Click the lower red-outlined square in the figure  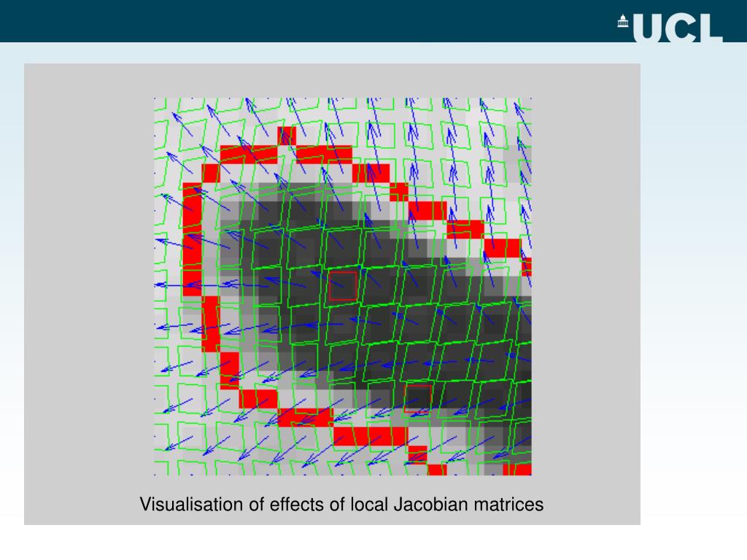pos(418,399)
